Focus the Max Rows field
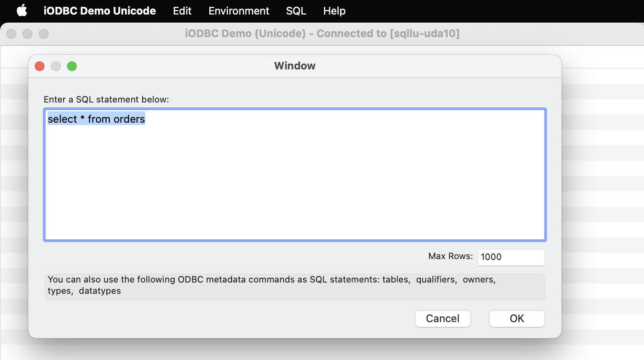 [x=511, y=257]
